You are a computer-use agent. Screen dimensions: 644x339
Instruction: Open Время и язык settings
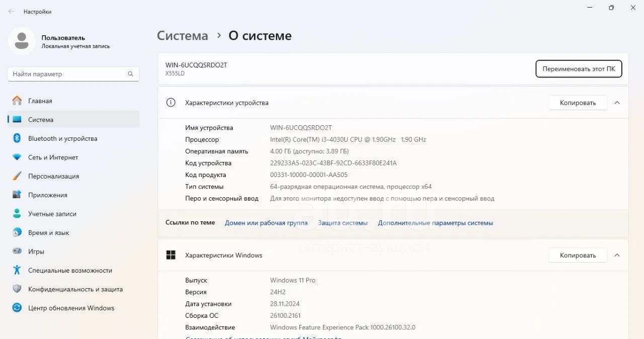click(73, 232)
